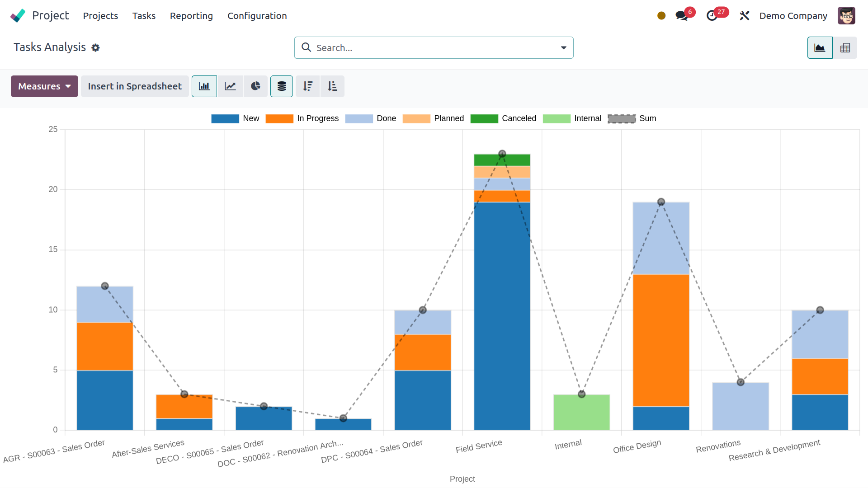Open the conversations chat icon
Screen dimensions: 868x488
[681, 16]
